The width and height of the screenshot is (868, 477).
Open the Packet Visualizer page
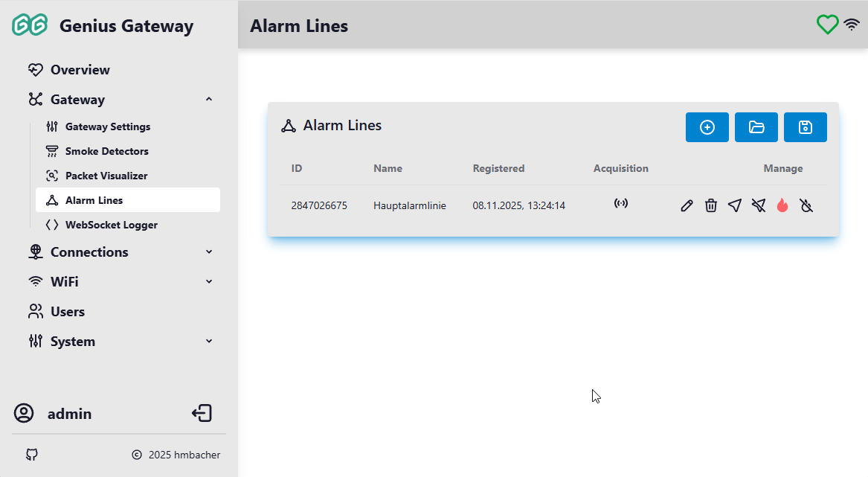[x=106, y=176]
